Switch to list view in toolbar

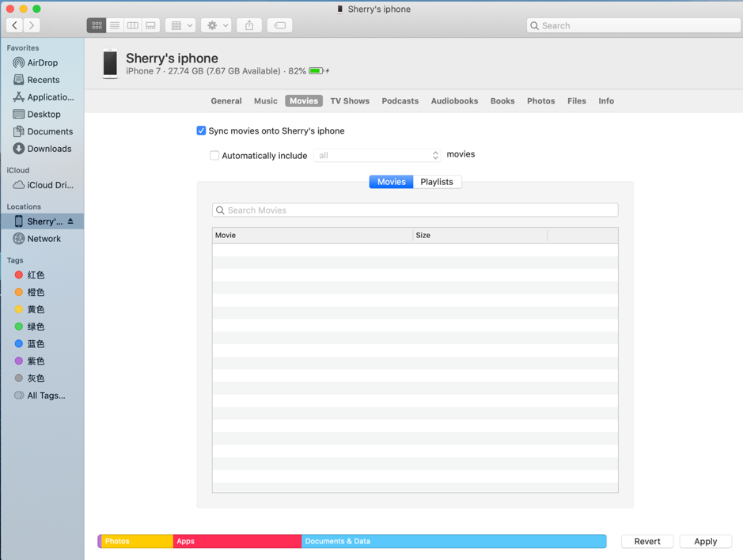115,25
